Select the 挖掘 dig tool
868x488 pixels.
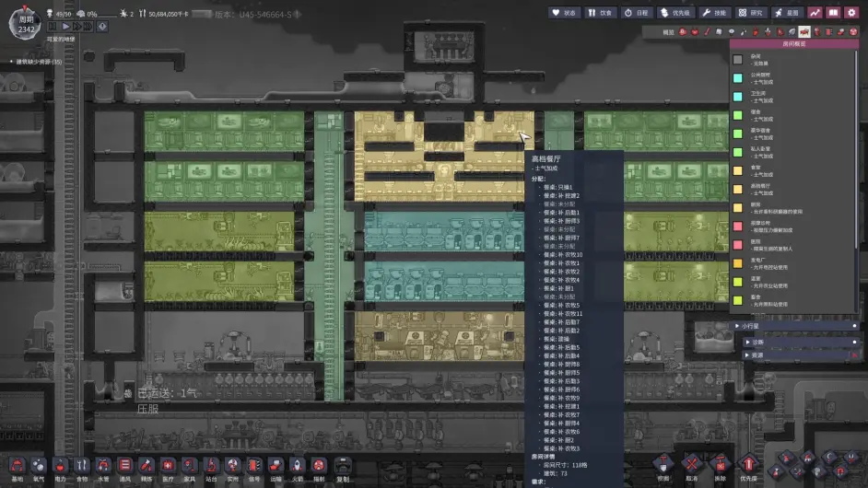pos(663,465)
